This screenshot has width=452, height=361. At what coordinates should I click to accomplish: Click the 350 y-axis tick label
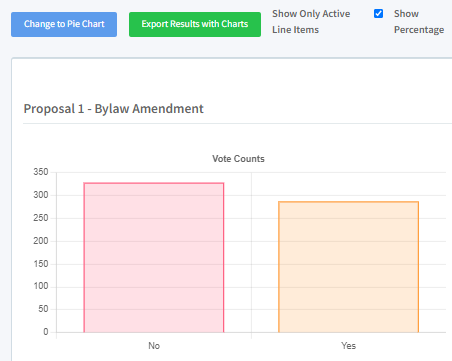pyautogui.click(x=41, y=172)
